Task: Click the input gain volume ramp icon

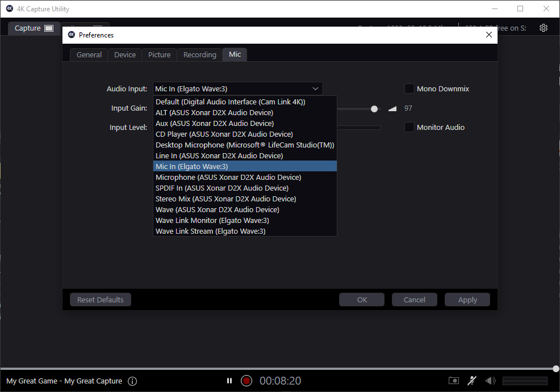Action: (392, 109)
